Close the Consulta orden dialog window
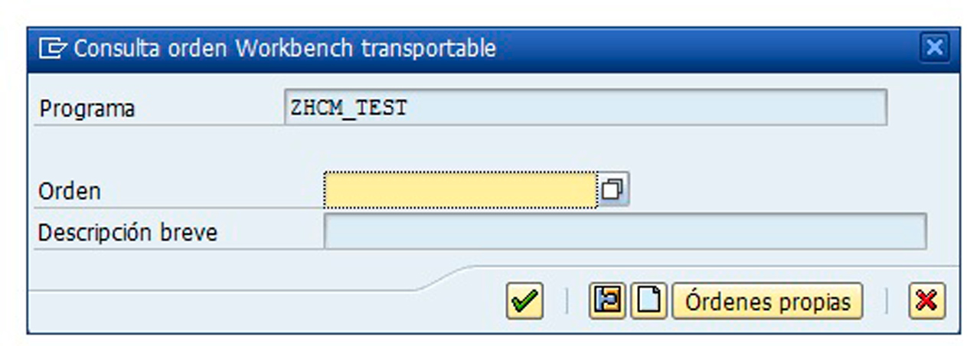The width and height of the screenshot is (980, 346). point(934,48)
